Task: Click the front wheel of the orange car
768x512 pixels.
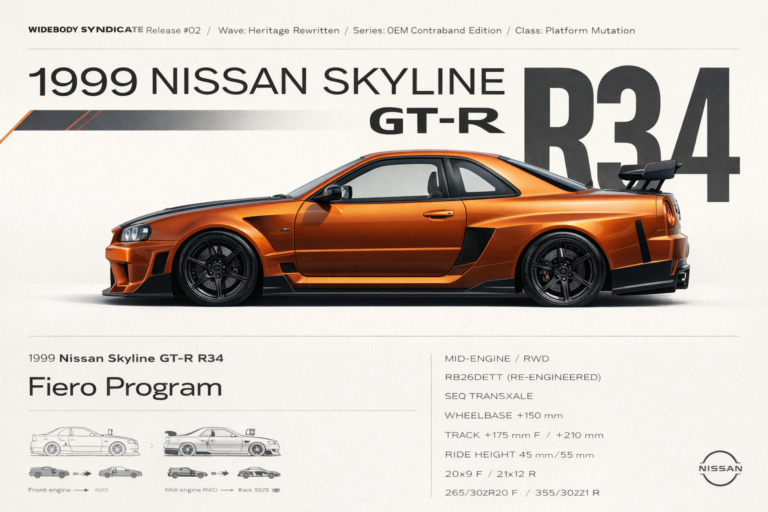Action: (217, 268)
